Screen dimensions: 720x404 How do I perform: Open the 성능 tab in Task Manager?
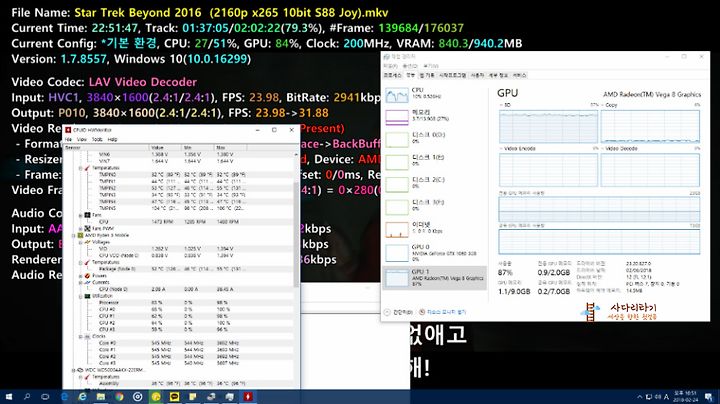click(x=411, y=75)
